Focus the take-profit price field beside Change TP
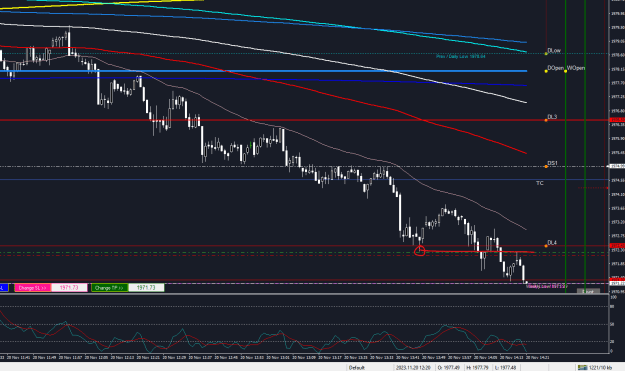The height and width of the screenshot is (371, 625). (x=146, y=288)
